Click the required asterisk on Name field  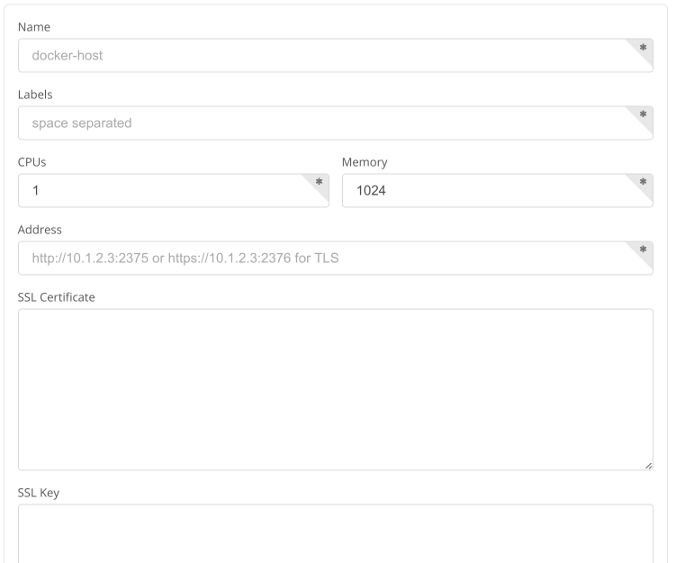pos(643,47)
